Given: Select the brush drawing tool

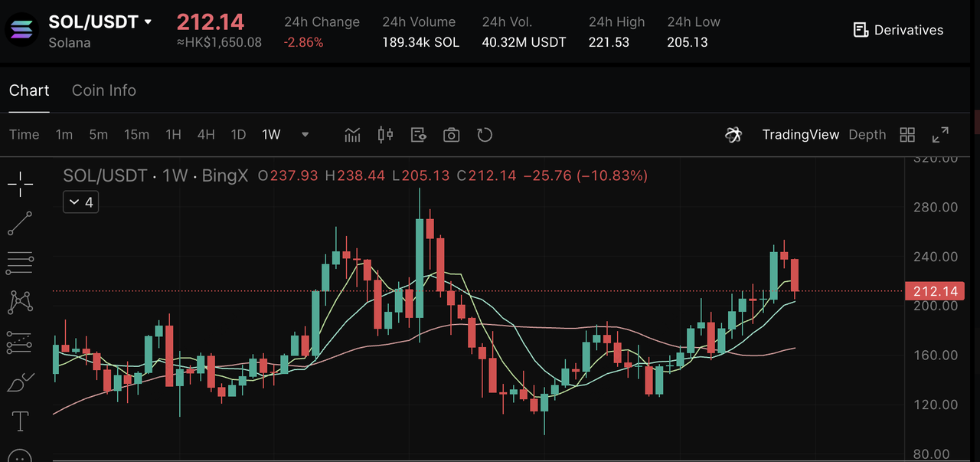Looking at the screenshot, I should (x=20, y=382).
